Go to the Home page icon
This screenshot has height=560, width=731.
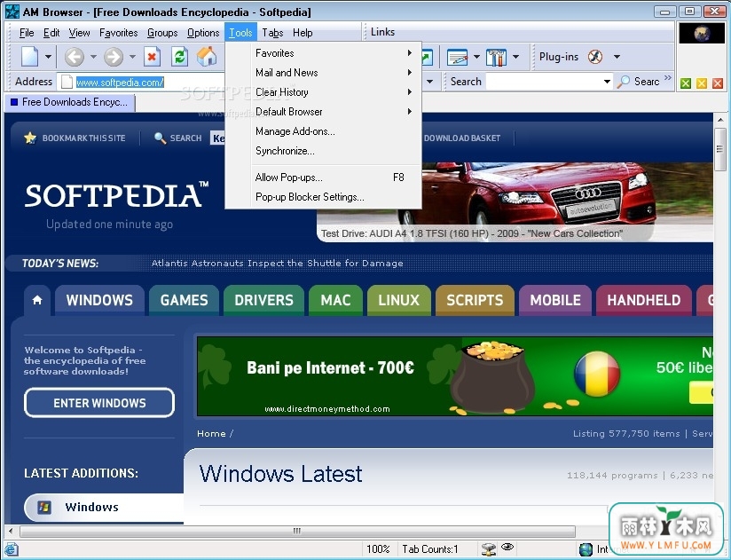(x=207, y=57)
